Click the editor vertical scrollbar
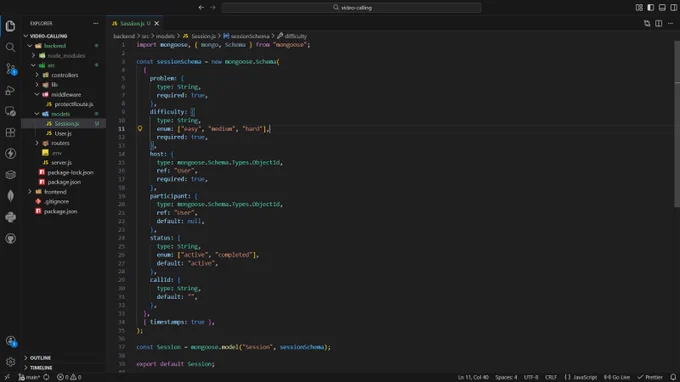 click(677, 123)
